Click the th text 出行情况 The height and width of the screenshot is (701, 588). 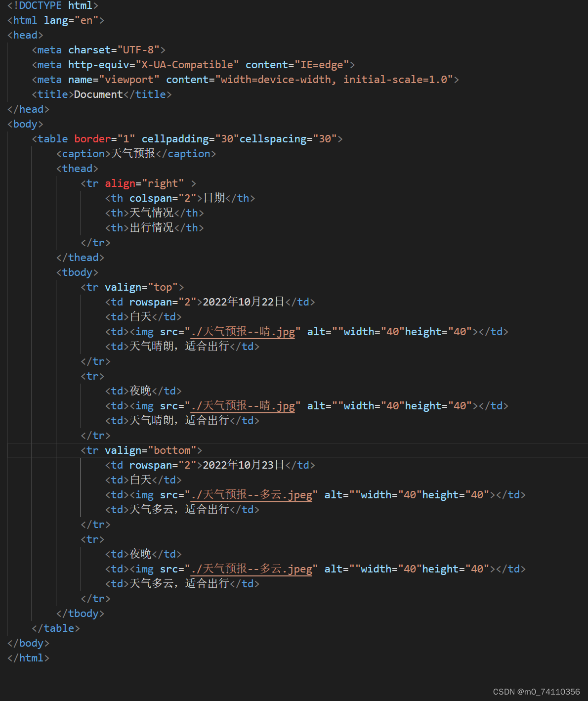[x=152, y=227]
